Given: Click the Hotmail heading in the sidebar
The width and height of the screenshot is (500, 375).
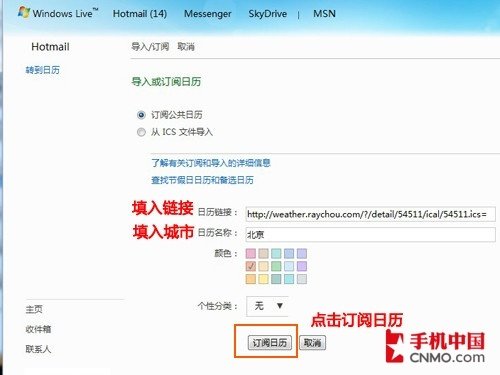Looking at the screenshot, I should 50,47.
